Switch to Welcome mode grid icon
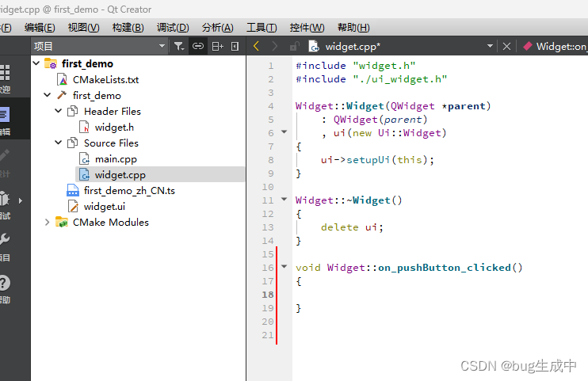This screenshot has width=588, height=381. tap(6, 72)
